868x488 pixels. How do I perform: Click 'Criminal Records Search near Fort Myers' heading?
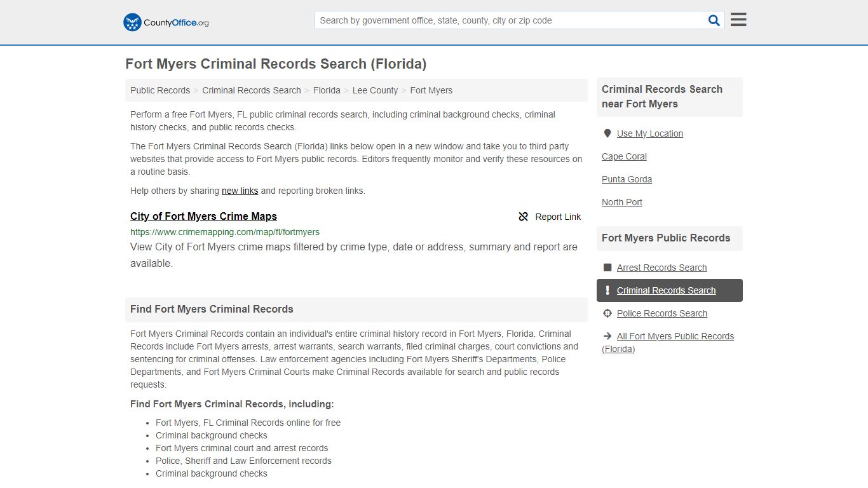point(662,97)
